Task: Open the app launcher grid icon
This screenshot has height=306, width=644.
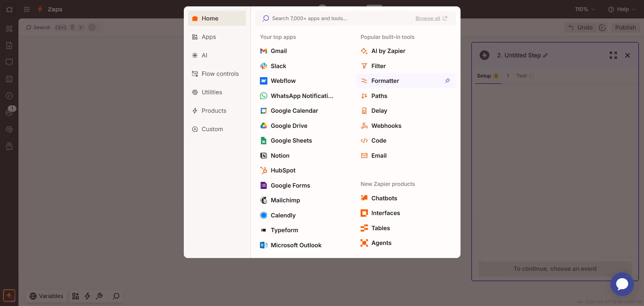Action: (x=27, y=9)
